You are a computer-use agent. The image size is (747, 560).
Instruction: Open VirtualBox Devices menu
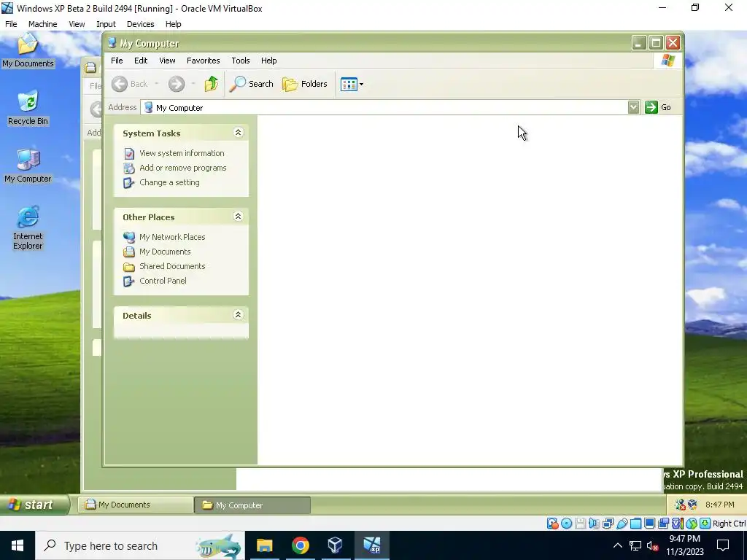[140, 24]
